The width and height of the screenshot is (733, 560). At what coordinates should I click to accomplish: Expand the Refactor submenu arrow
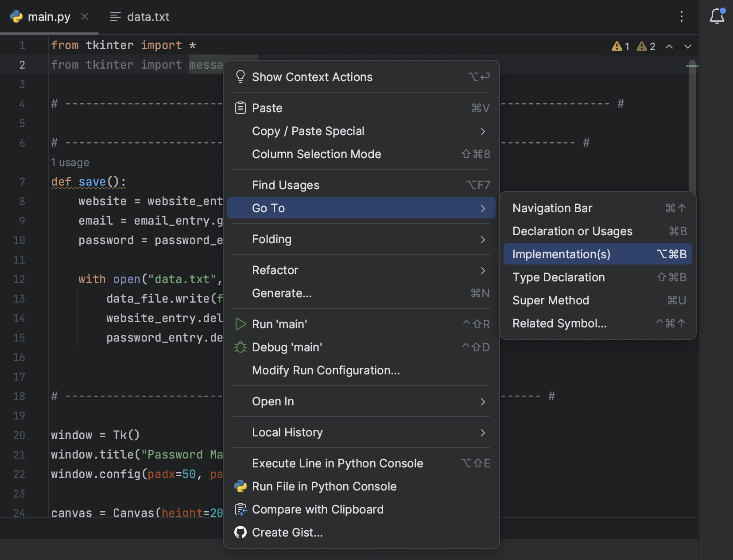[x=483, y=270]
